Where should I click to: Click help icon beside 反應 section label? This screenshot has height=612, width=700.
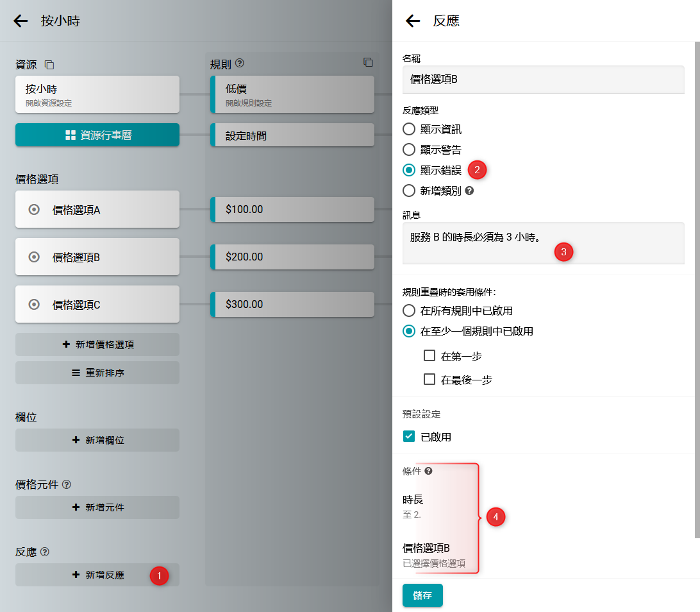point(45,552)
